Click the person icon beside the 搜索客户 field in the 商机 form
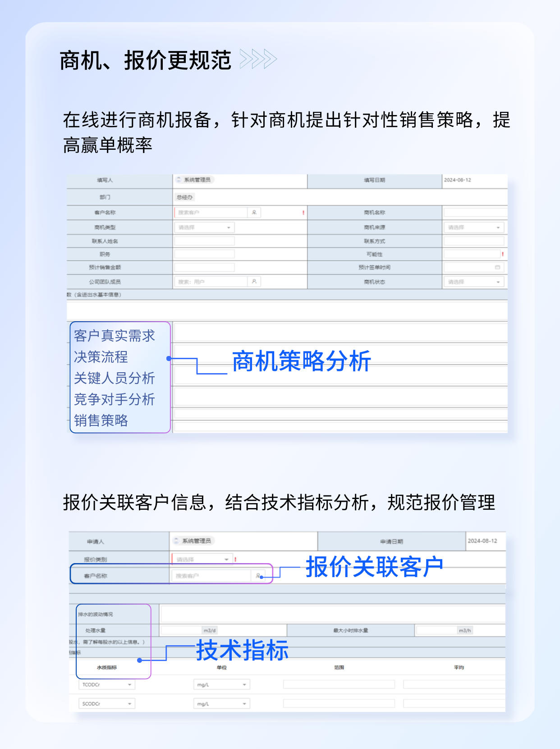 254,213
